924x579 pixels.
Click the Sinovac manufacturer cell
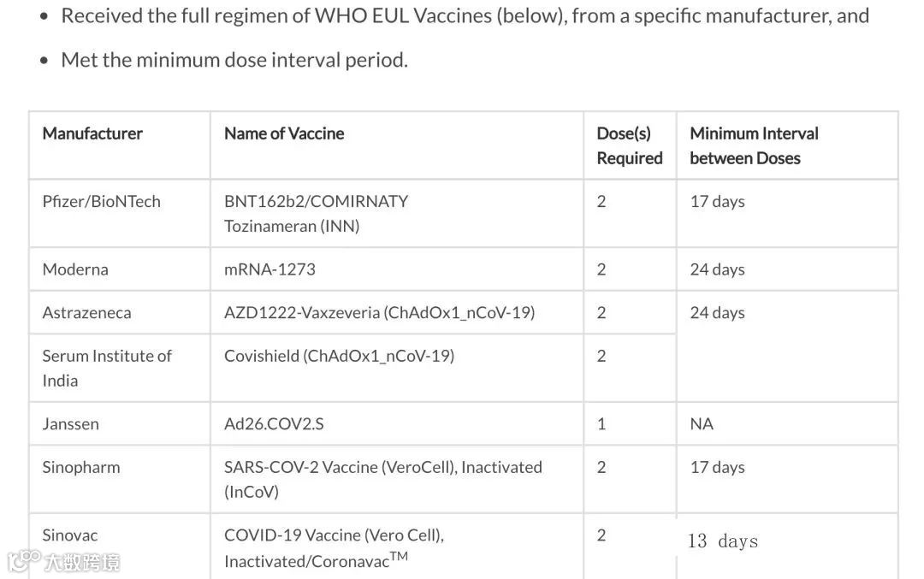[70, 536]
